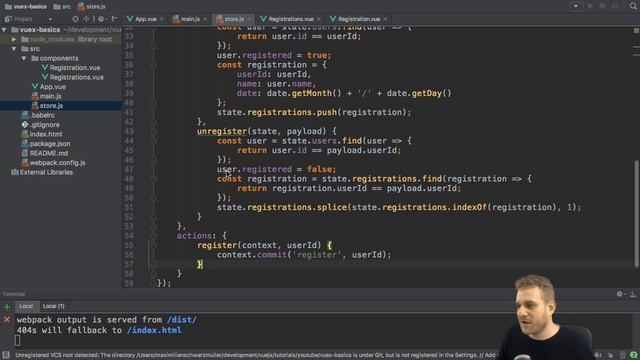Click the Search Everywhere magnifier icon

point(633,6)
